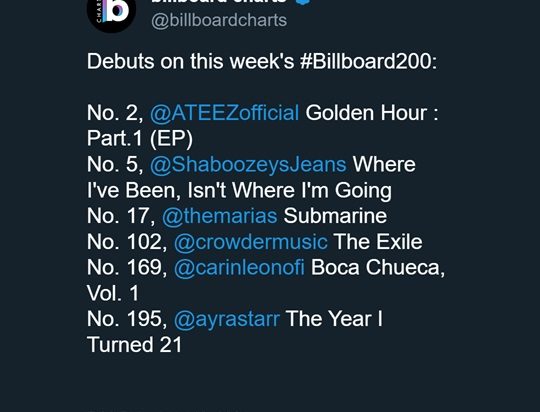Click the blue verified badge
Screen dimensions: 540x412
click(303, 2)
